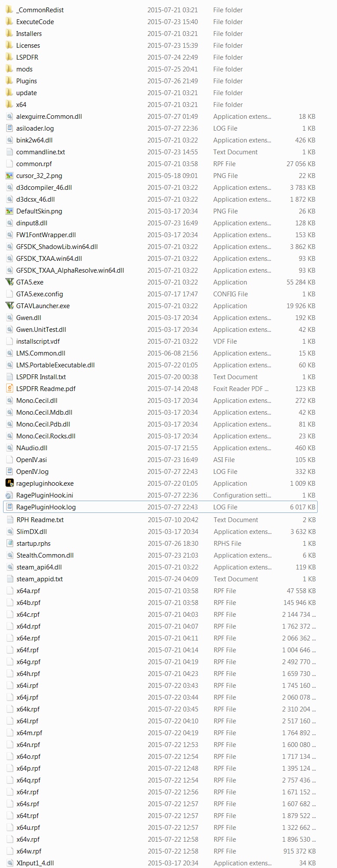Image resolution: width=337 pixels, height=868 pixels.
Task: Select RPH Readme.txt file name
Action: pos(40,520)
